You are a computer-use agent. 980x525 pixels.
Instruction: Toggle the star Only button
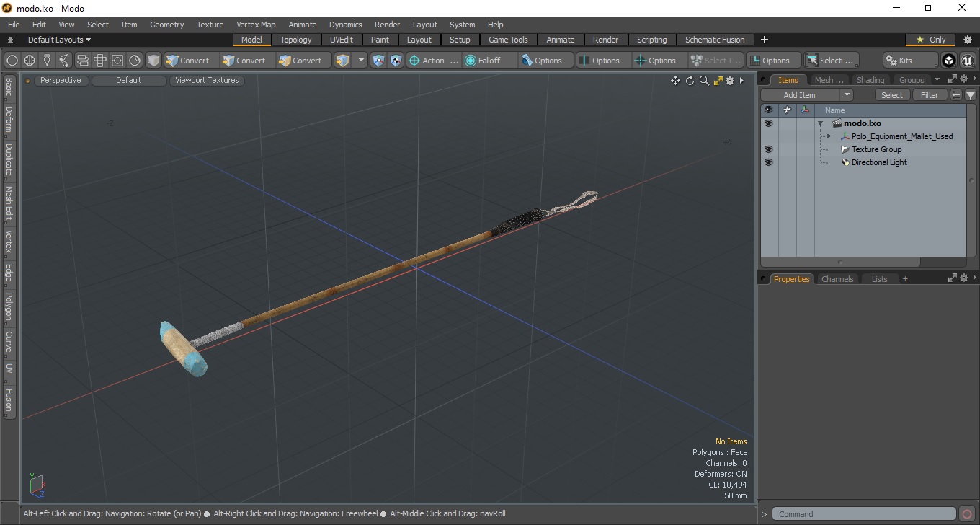point(930,40)
